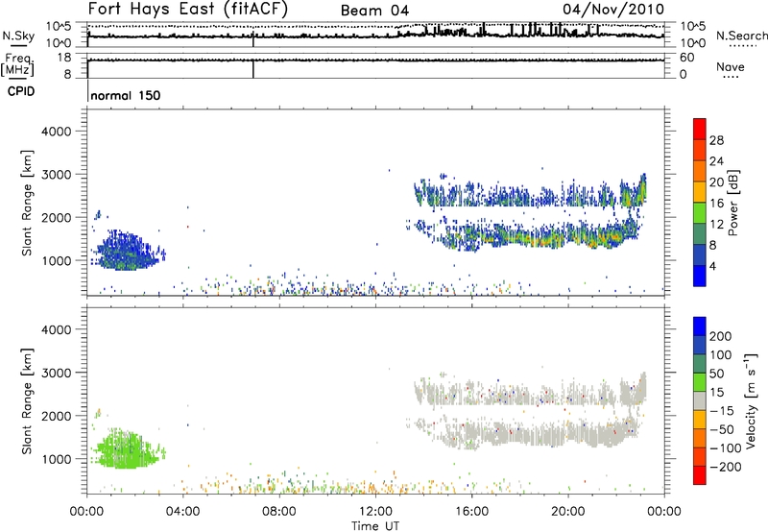The height and width of the screenshot is (532, 768).
Task: Click the 'Velocity [m s-1]' colorbar title
Action: coord(751,401)
